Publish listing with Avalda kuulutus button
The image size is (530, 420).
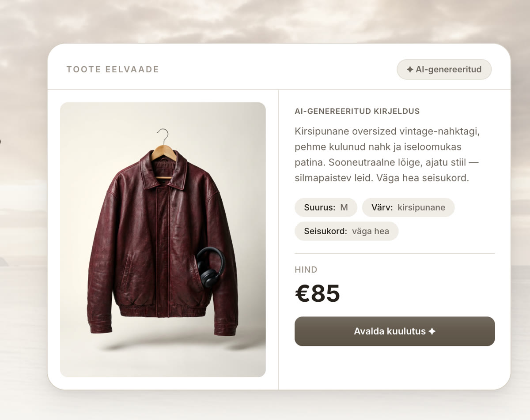click(394, 331)
